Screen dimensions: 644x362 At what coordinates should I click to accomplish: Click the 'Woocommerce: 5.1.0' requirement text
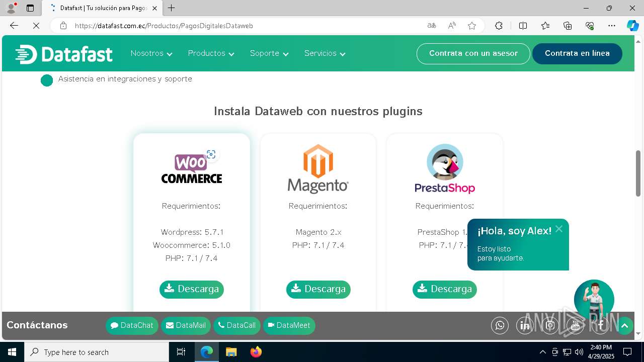click(x=192, y=245)
